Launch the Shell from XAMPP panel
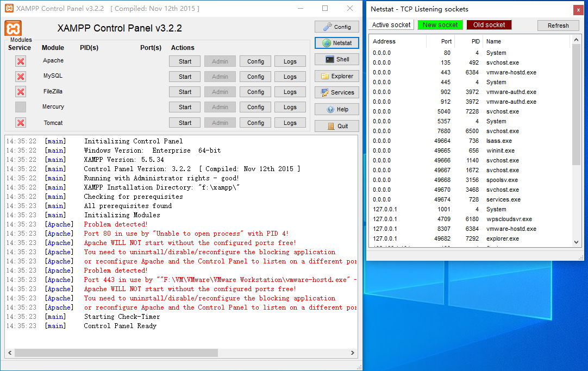The height and width of the screenshot is (371, 588). tap(337, 59)
